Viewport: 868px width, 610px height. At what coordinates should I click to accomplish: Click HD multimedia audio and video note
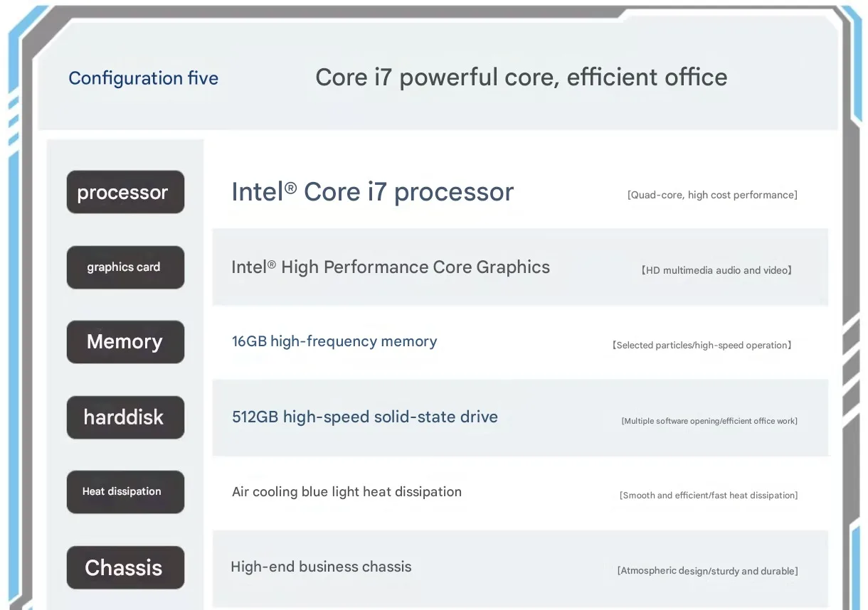716,270
